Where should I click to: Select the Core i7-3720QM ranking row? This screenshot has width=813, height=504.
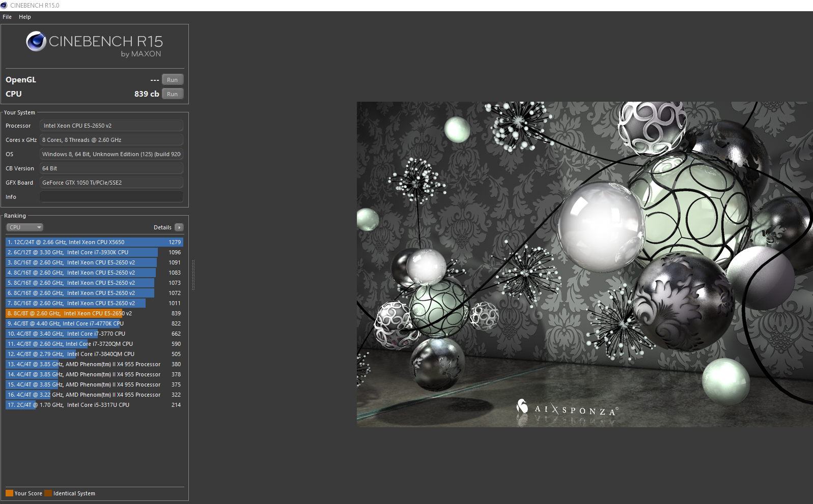click(94, 344)
